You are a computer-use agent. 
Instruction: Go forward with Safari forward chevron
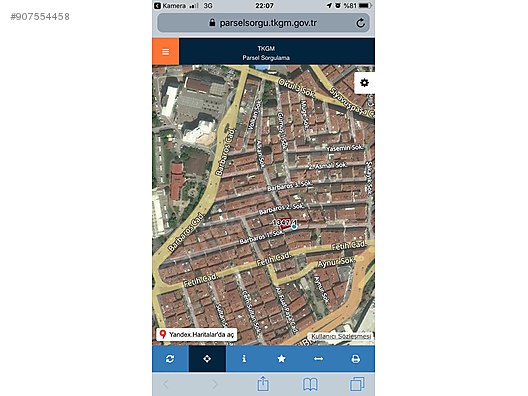coord(214,384)
